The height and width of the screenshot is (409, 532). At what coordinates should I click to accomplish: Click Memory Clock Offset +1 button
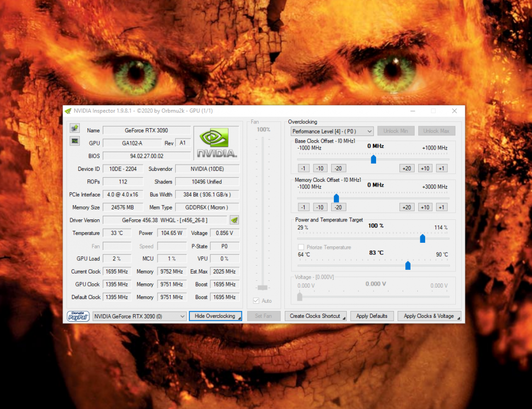[x=441, y=207]
